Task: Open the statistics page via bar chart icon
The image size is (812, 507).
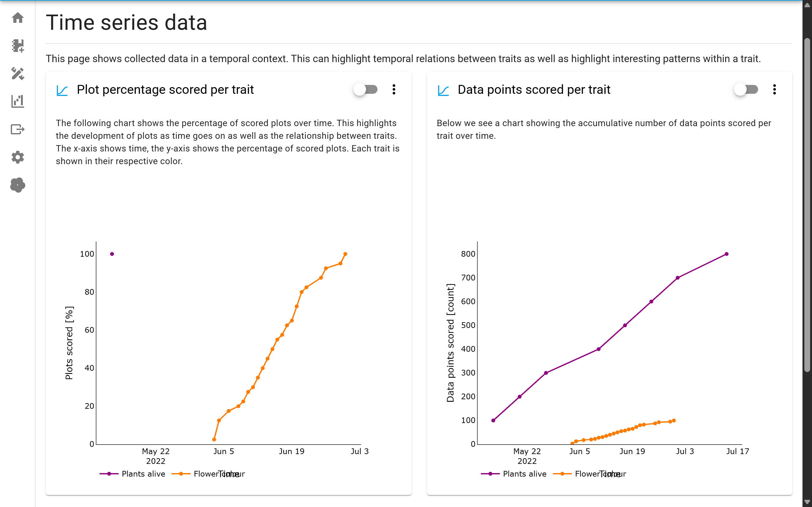Action: (x=17, y=101)
